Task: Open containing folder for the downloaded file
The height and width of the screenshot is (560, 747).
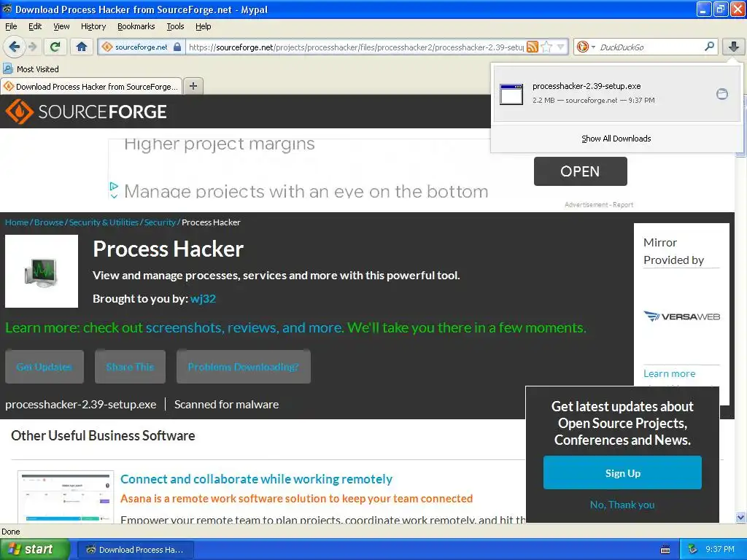Action: [722, 94]
